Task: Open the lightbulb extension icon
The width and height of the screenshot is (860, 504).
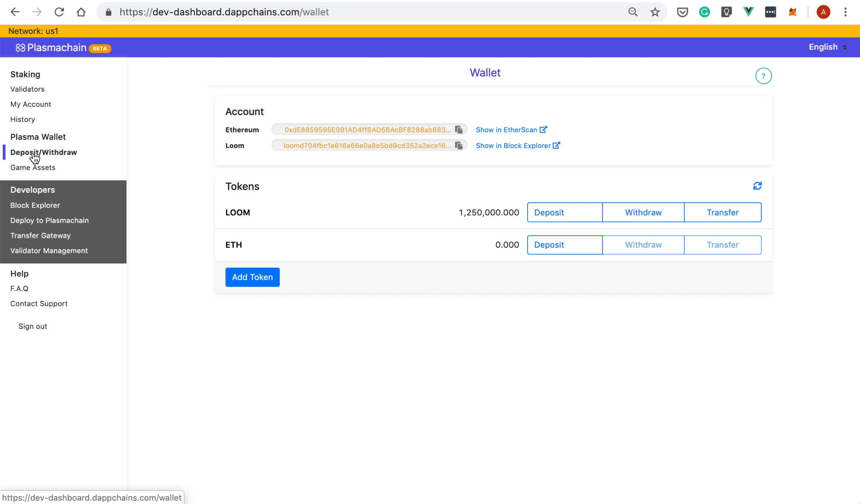Action: point(726,12)
